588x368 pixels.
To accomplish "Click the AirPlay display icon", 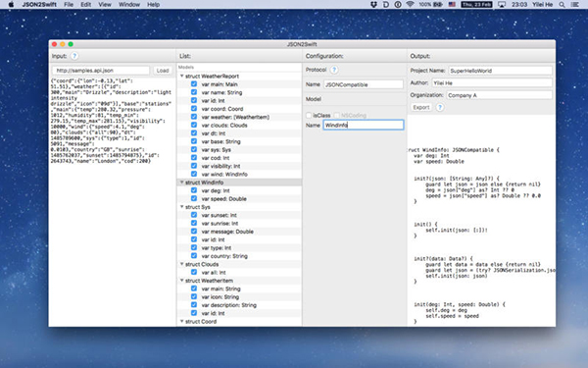I will (x=502, y=5).
